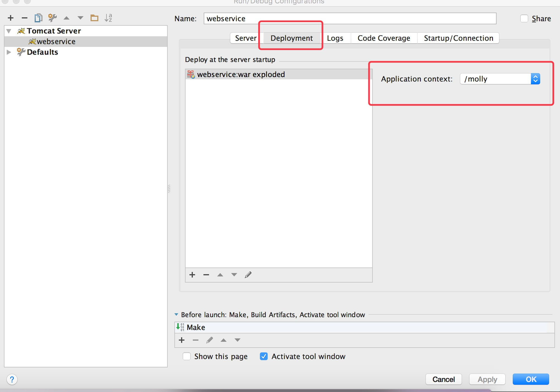Select the Tomcat Server label
Viewport: 560px width, 392px height.
[54, 31]
